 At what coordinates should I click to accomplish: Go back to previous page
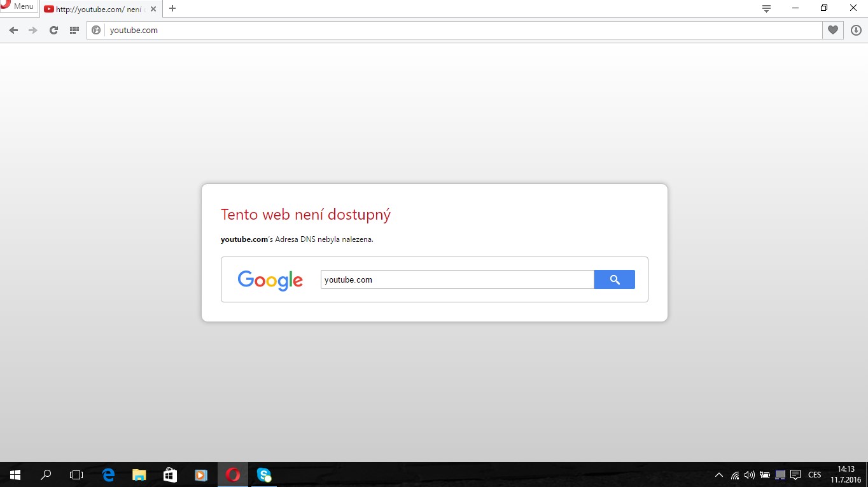(x=13, y=30)
